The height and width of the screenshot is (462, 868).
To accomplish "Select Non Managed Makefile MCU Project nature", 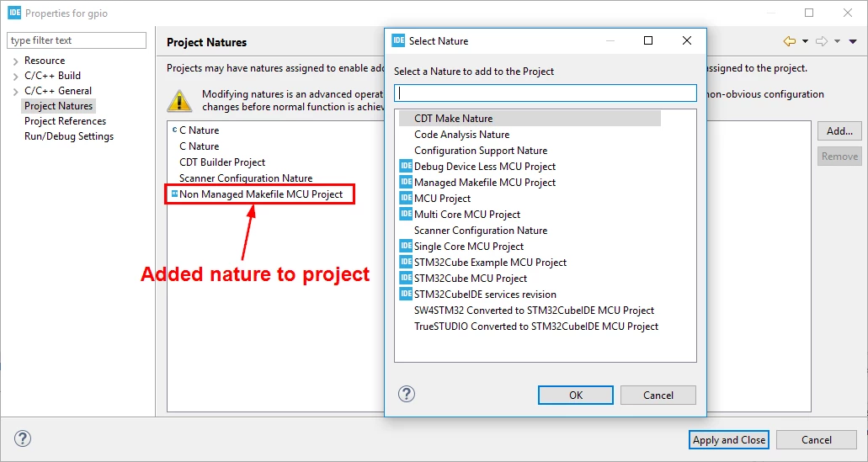I will (261, 194).
